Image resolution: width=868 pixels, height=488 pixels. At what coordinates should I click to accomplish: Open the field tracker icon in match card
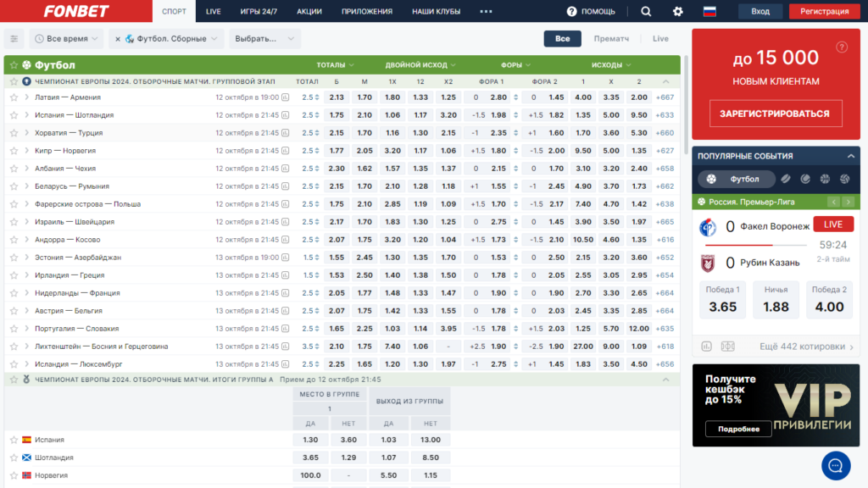coord(728,347)
